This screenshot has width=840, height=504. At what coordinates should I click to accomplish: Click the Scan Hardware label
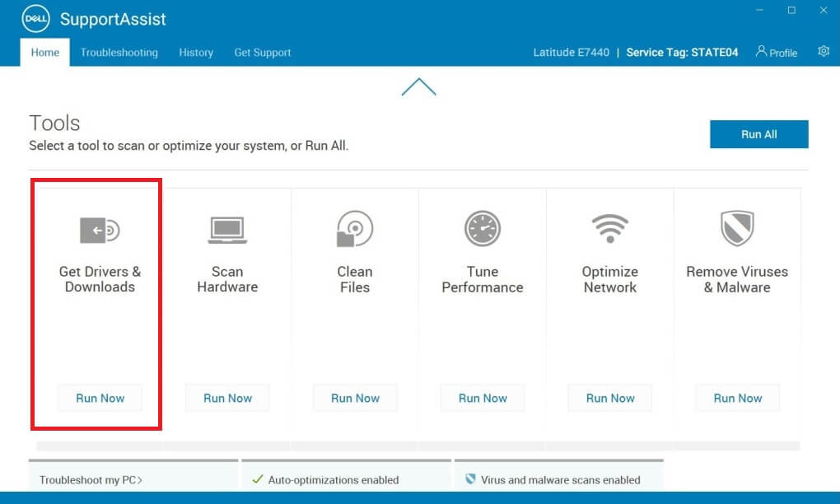click(227, 279)
